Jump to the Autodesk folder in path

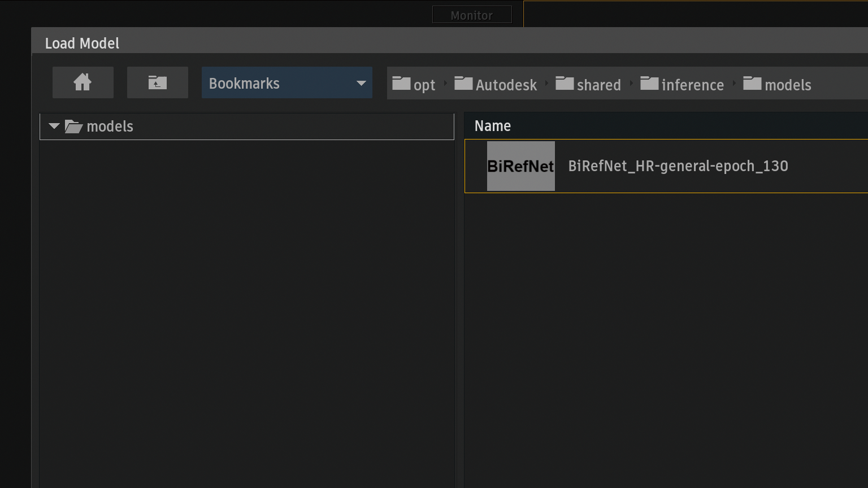click(x=496, y=84)
